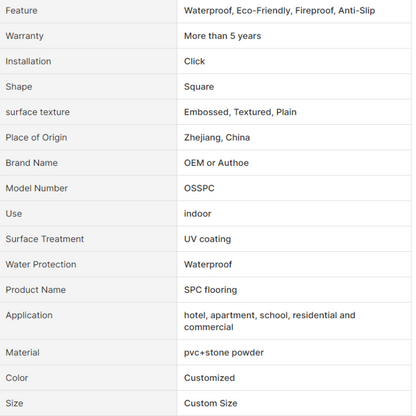The width and height of the screenshot is (416, 416).
Task: Click 'Embossed, Textured, Plain' surface texture value
Action: pos(240,112)
